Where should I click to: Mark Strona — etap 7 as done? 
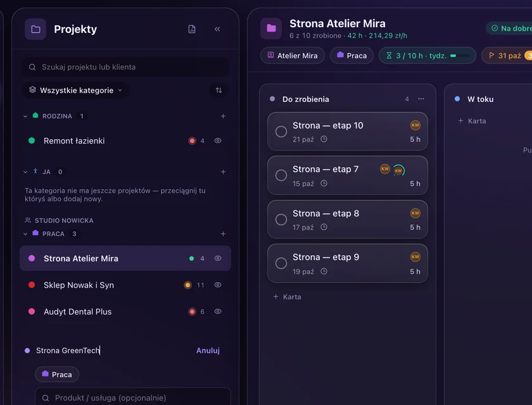tap(281, 175)
